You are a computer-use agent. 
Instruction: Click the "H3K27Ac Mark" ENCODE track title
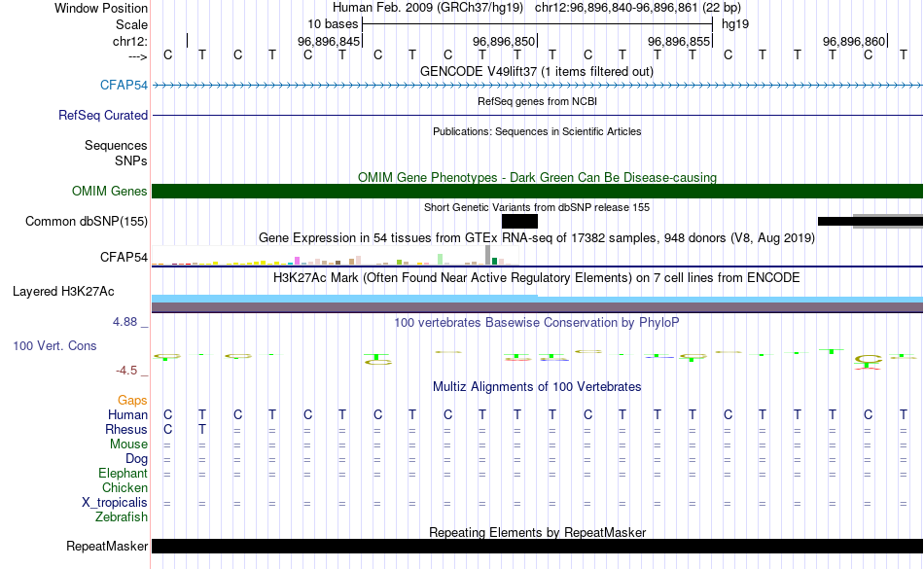click(537, 277)
